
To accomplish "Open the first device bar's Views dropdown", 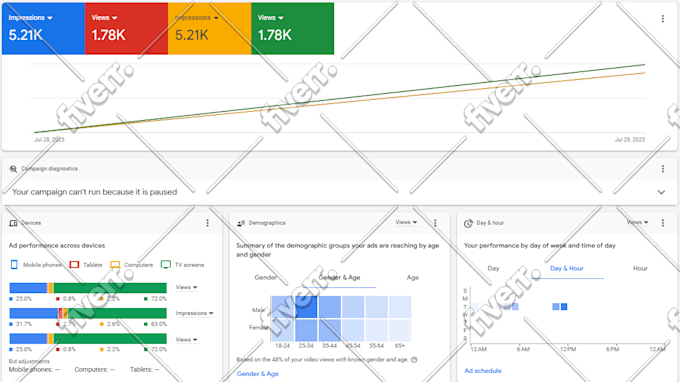I will 186,287.
